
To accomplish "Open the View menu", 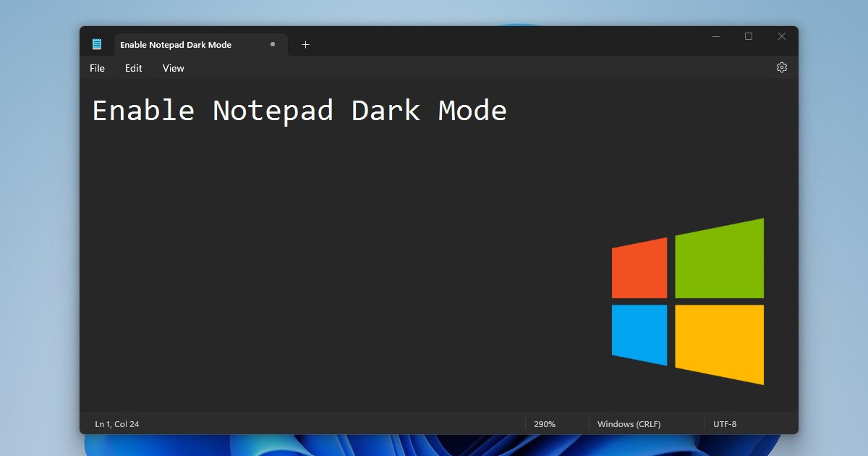I will (173, 67).
